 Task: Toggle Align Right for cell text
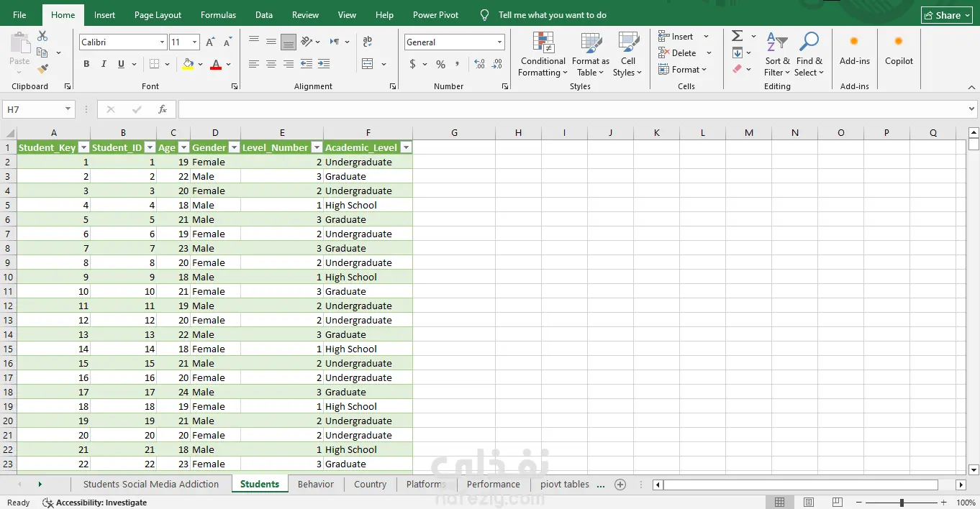pos(289,64)
